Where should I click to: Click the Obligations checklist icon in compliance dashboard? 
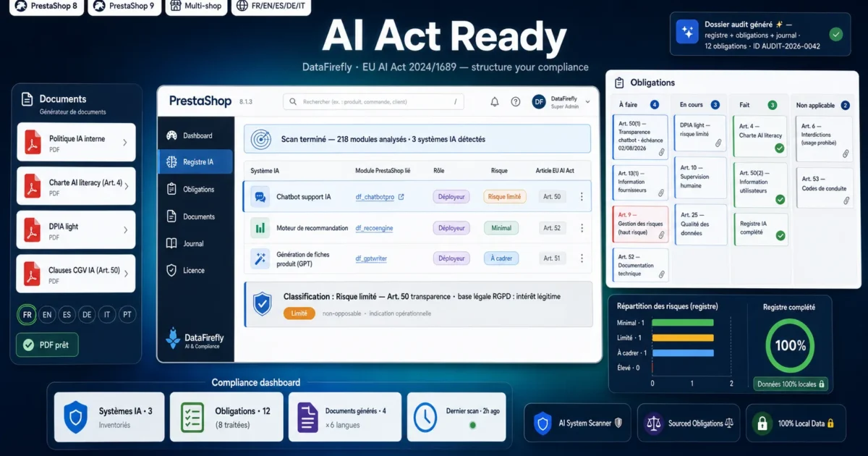(192, 418)
